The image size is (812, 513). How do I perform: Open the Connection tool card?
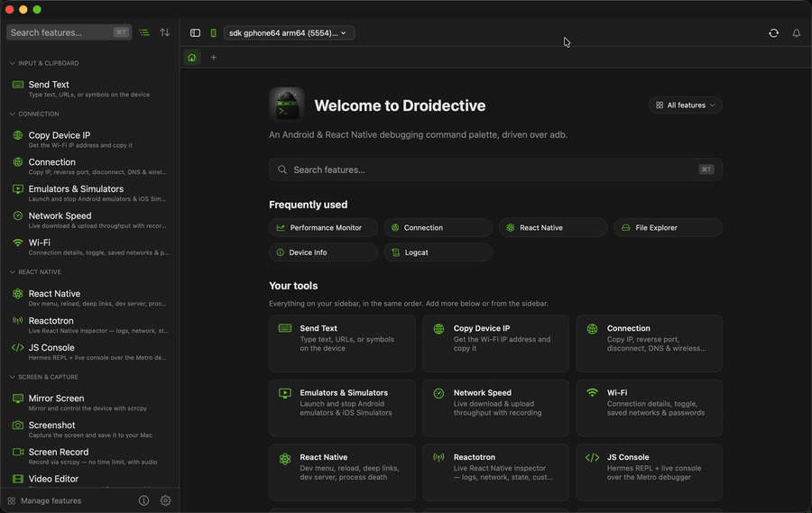[650, 344]
